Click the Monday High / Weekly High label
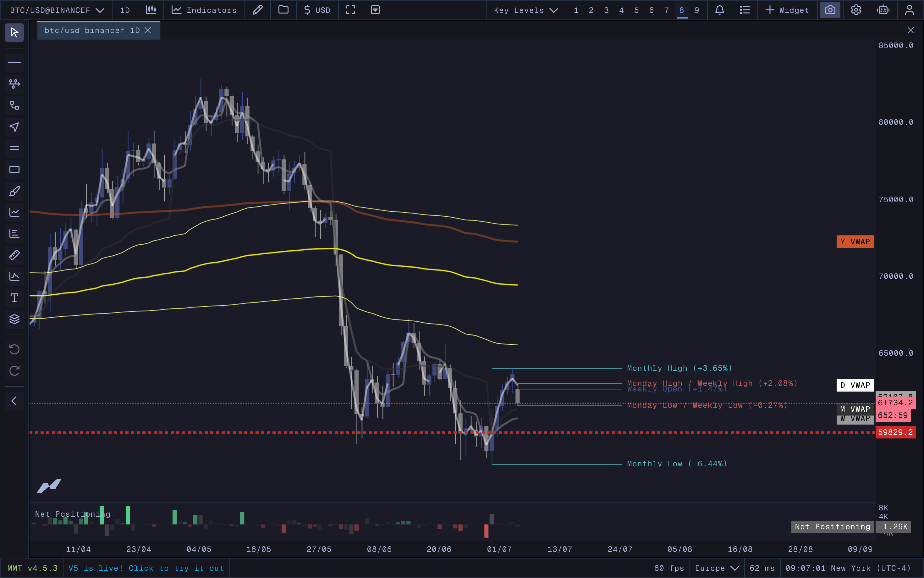The width and height of the screenshot is (924, 578). tap(712, 383)
